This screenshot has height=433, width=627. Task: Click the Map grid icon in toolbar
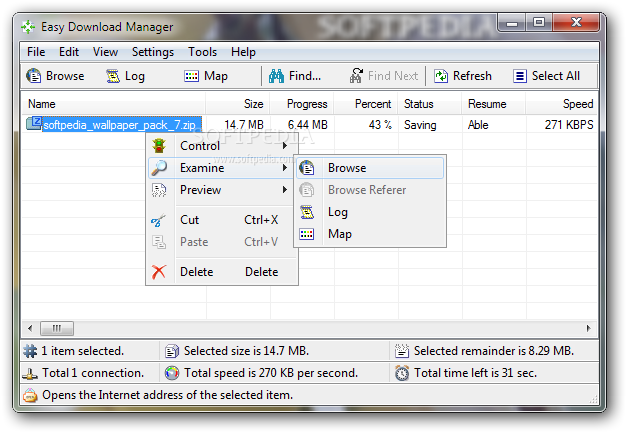click(191, 76)
